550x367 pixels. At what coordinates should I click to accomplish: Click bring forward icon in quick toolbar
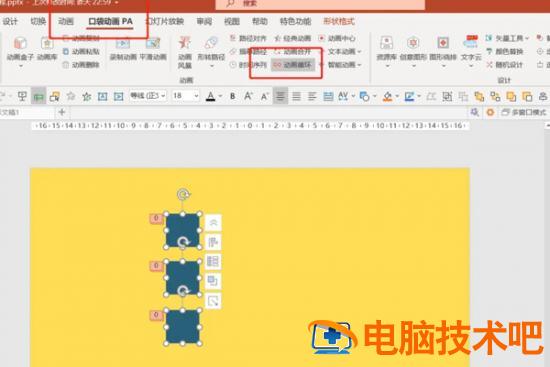coord(511,96)
